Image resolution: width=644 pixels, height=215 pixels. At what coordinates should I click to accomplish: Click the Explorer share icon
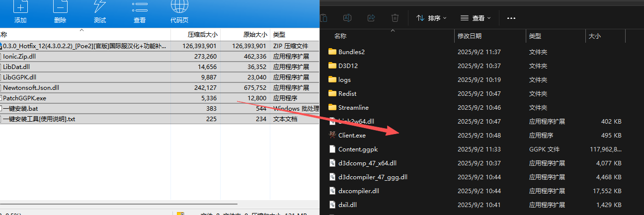pos(371,18)
